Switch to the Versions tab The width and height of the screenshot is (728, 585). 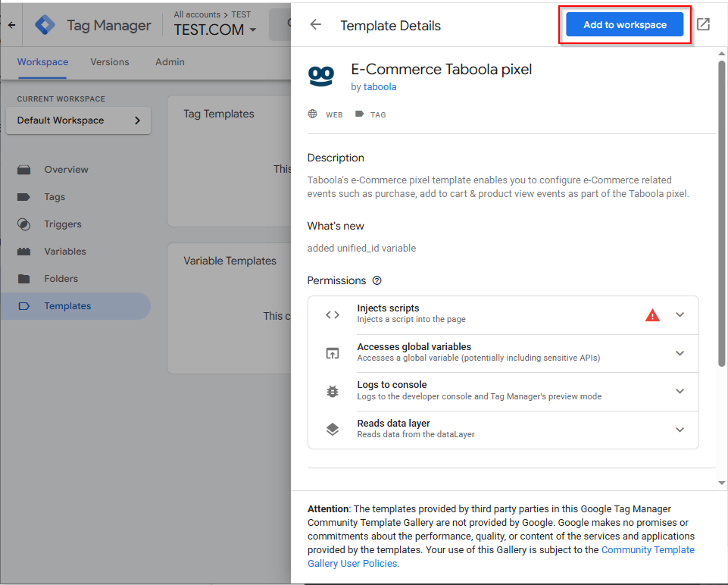coord(110,61)
